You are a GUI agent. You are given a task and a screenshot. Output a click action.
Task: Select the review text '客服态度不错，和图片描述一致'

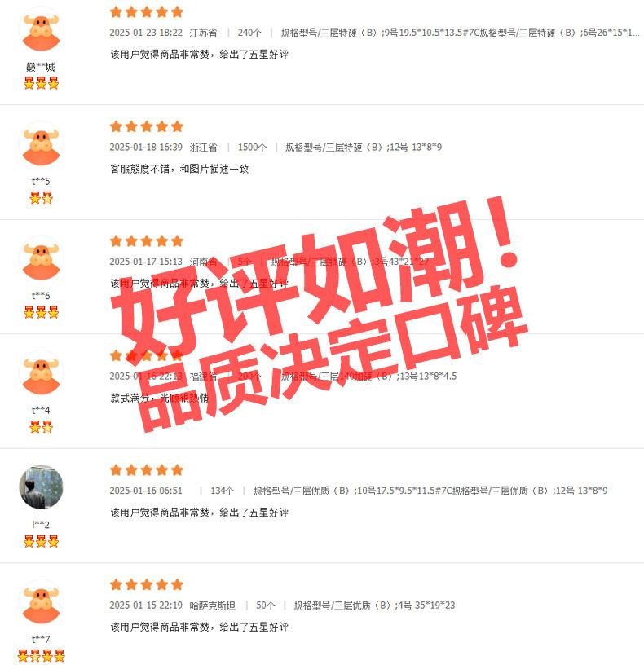coord(179,169)
